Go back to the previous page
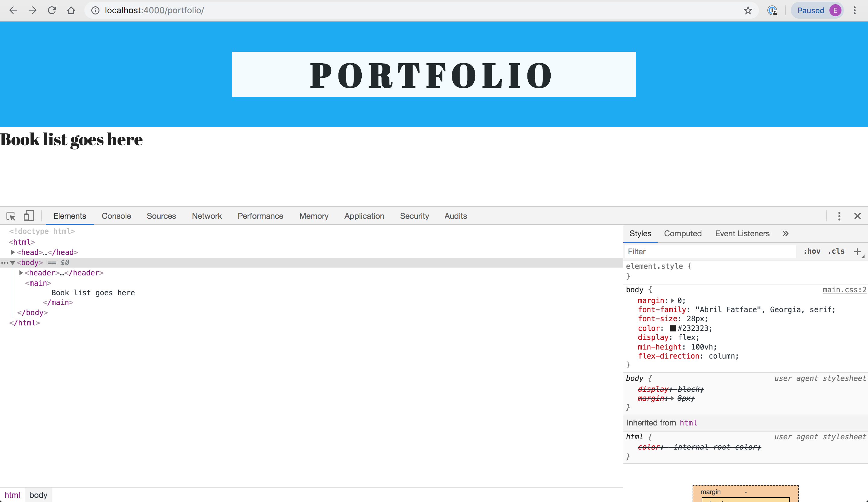 (x=13, y=10)
